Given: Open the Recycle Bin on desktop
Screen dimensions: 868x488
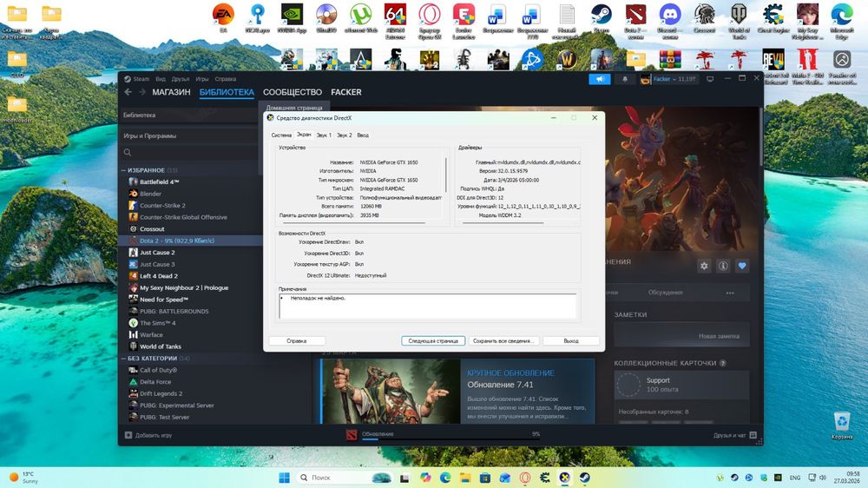Looking at the screenshot, I should (x=842, y=425).
